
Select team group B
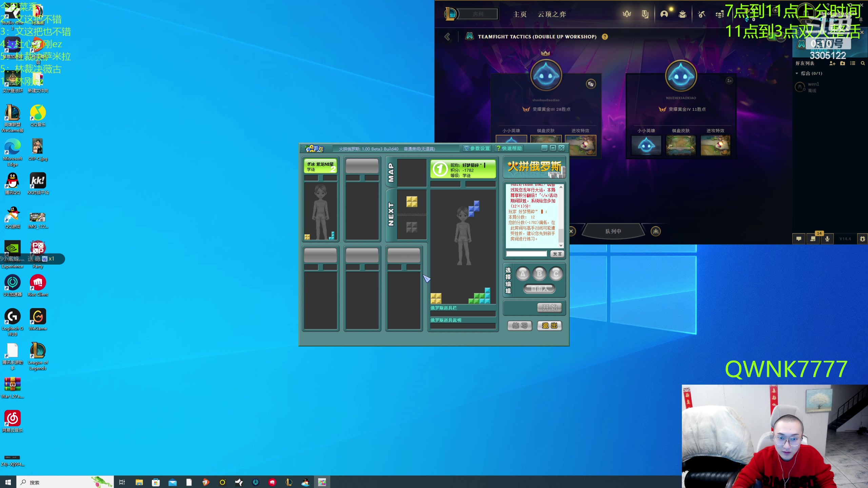(x=539, y=274)
